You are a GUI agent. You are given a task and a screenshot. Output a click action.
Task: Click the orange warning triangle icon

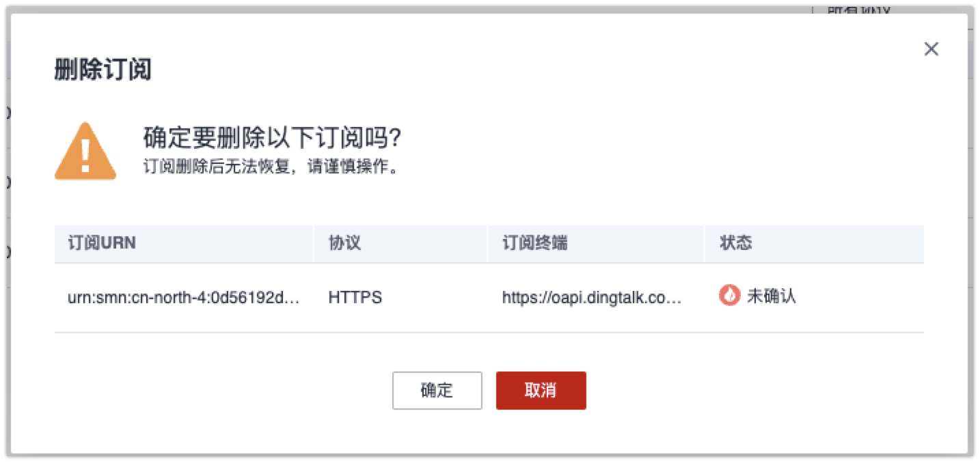point(85,151)
